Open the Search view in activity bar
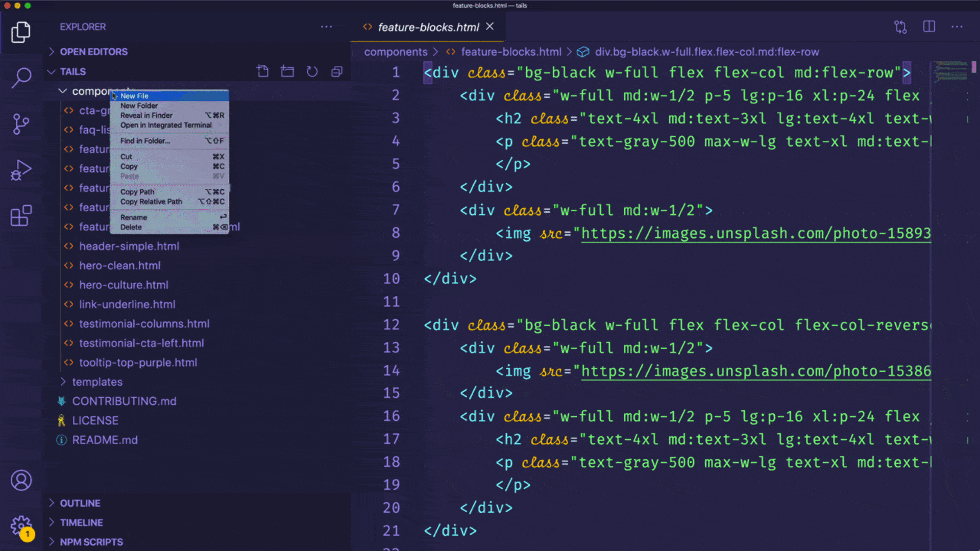 (x=21, y=78)
